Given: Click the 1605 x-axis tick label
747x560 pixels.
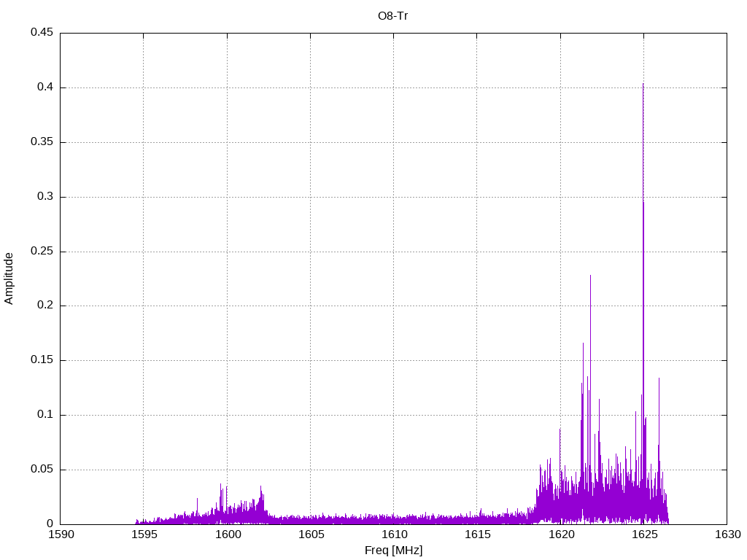Looking at the screenshot, I should coord(311,534).
